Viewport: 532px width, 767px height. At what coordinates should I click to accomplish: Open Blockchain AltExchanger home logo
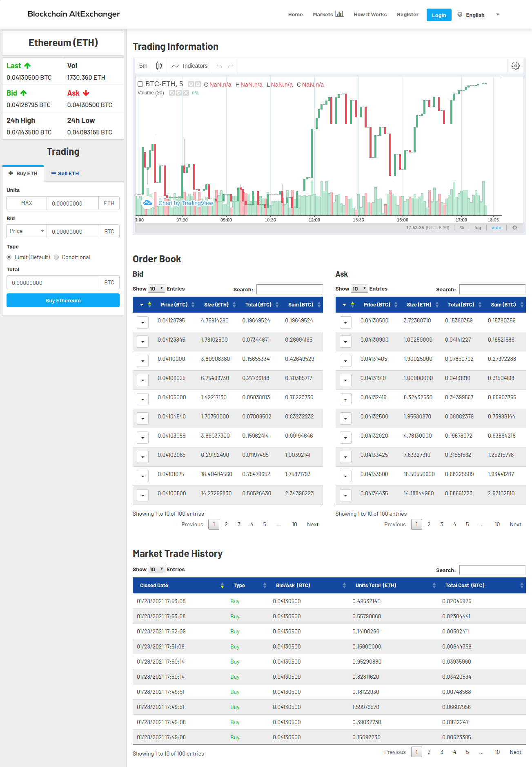(x=74, y=14)
